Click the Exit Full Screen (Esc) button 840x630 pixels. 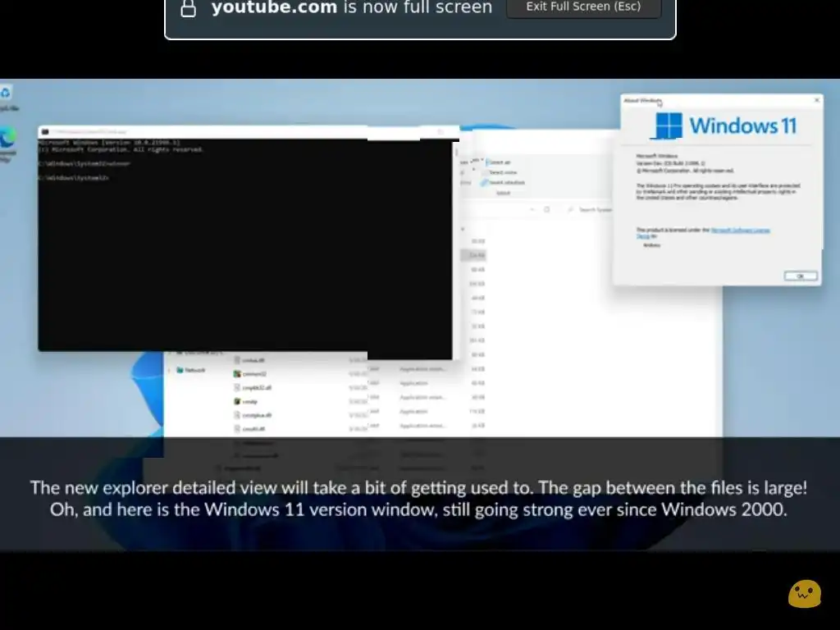point(583,7)
